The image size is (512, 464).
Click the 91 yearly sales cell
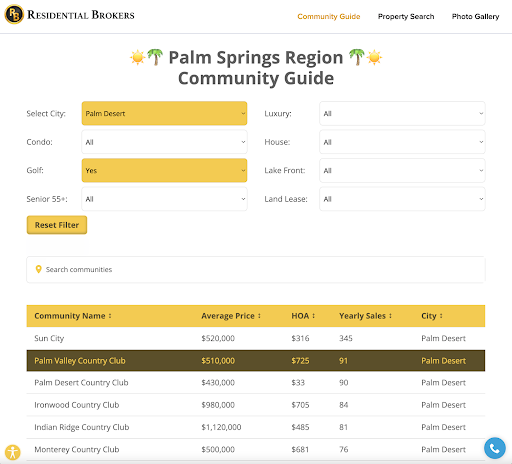click(x=343, y=361)
